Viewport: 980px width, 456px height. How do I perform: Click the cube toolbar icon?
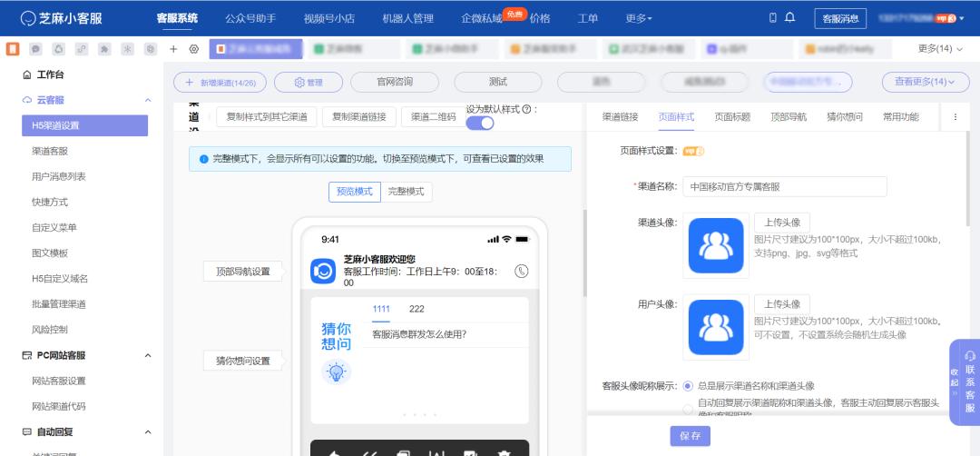[x=151, y=49]
